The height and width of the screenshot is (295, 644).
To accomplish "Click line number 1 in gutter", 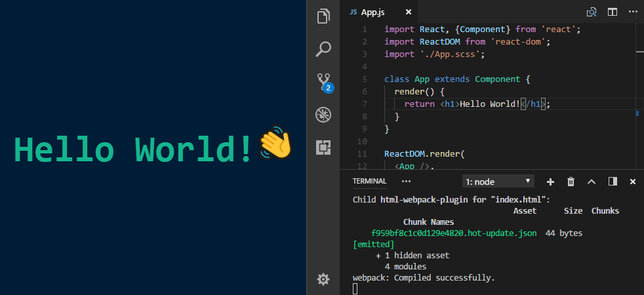I will (x=365, y=29).
